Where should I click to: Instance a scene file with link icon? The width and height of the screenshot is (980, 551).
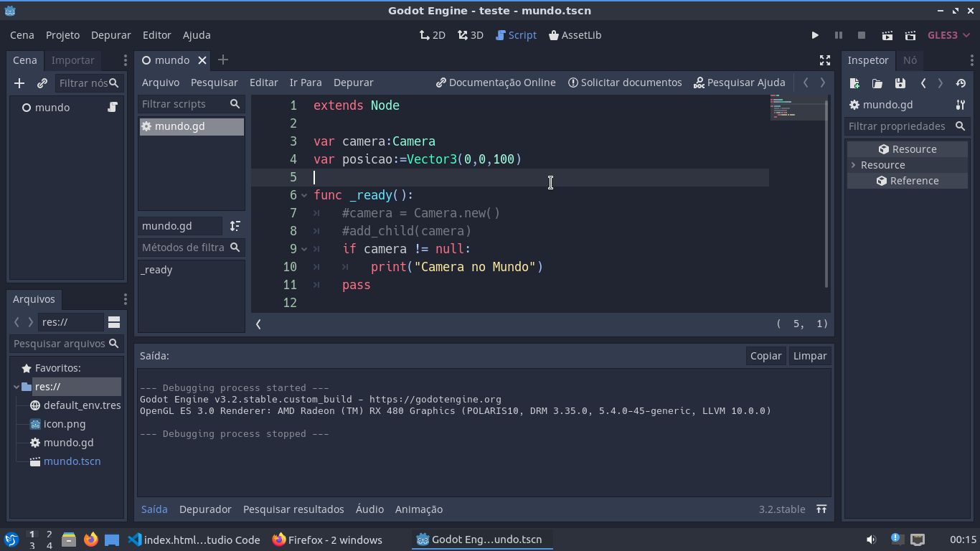point(42,83)
